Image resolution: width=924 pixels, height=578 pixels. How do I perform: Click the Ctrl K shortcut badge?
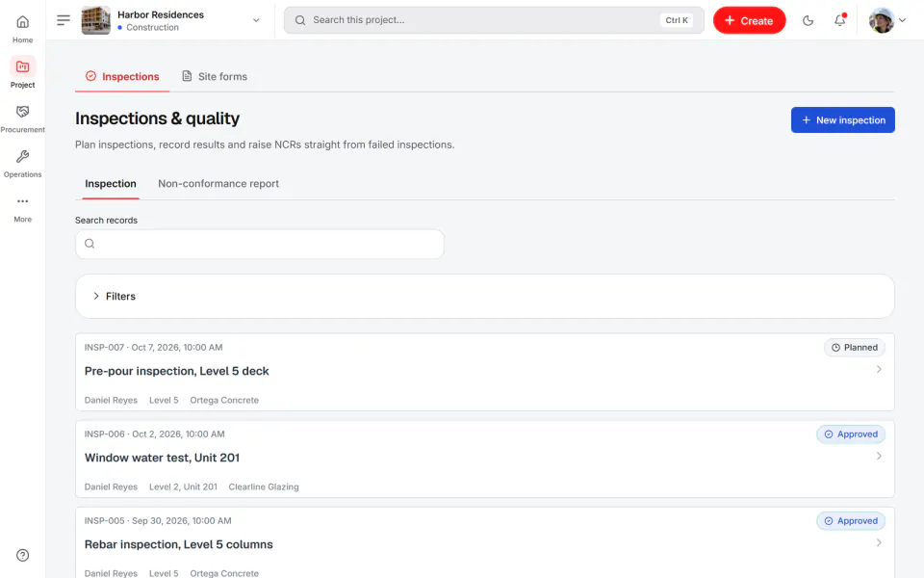[x=677, y=20]
